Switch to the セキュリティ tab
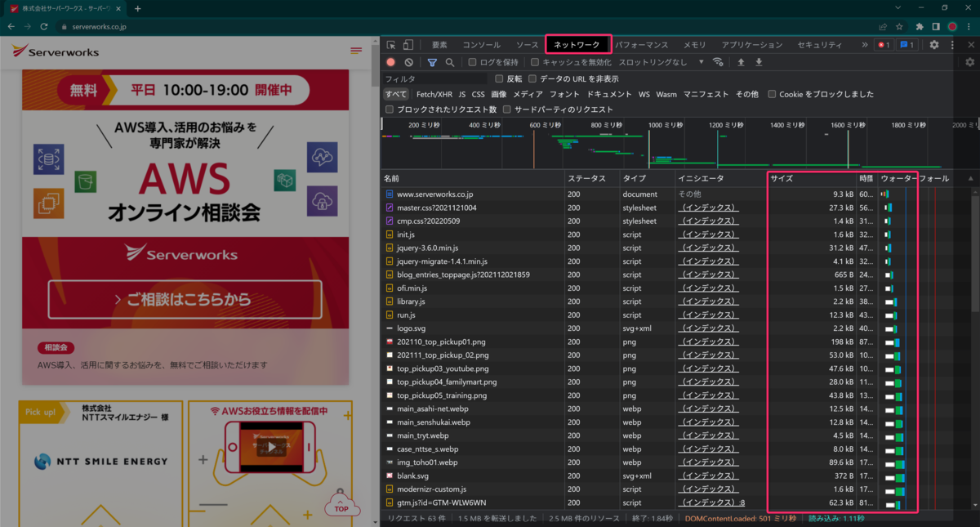Screen dimensions: 980x527 pyautogui.click(x=819, y=45)
